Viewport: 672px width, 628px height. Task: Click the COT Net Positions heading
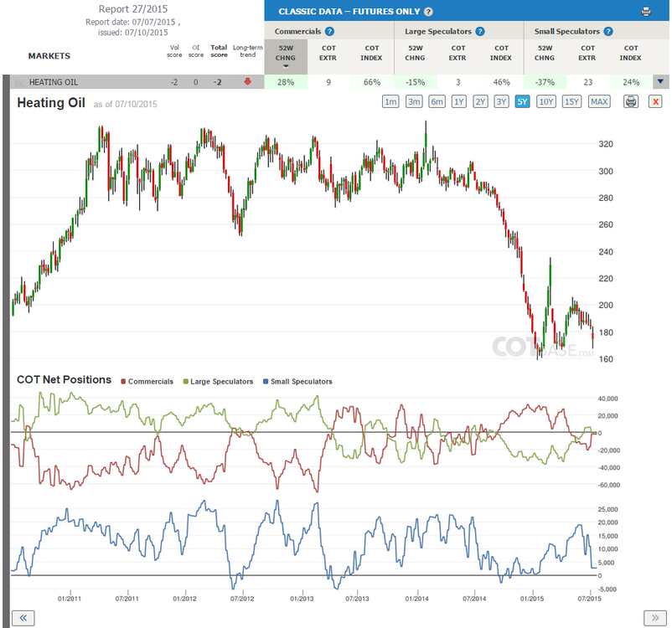(x=64, y=379)
